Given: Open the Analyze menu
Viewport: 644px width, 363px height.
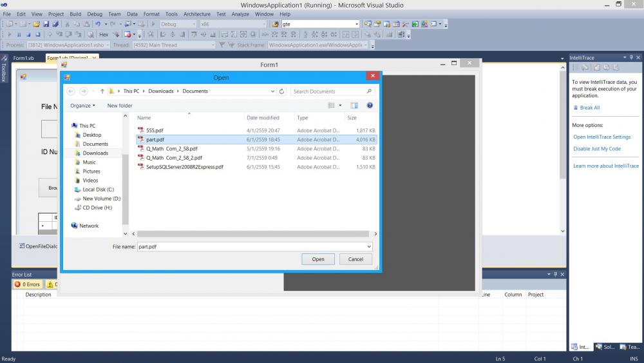Looking at the screenshot, I should pos(240,14).
